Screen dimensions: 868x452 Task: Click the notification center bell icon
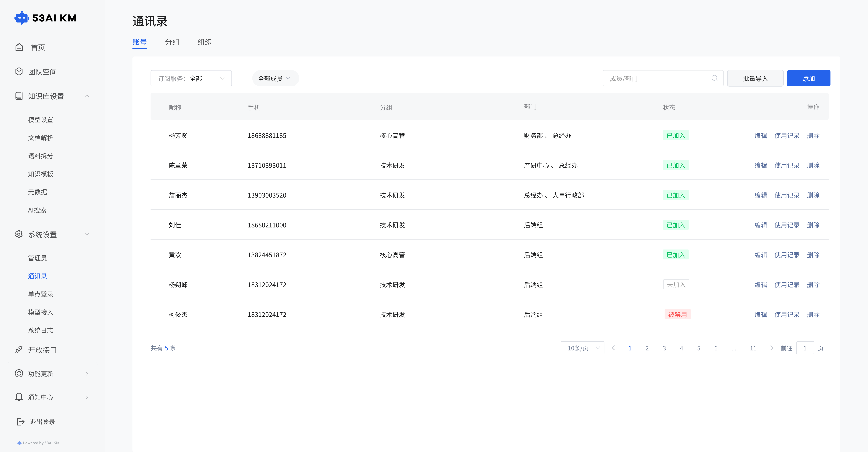click(19, 397)
